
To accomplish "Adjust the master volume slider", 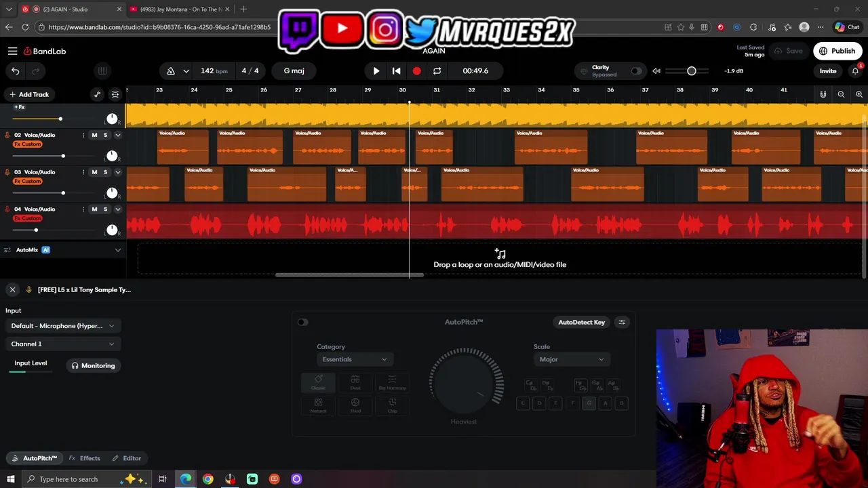I will [x=688, y=70].
